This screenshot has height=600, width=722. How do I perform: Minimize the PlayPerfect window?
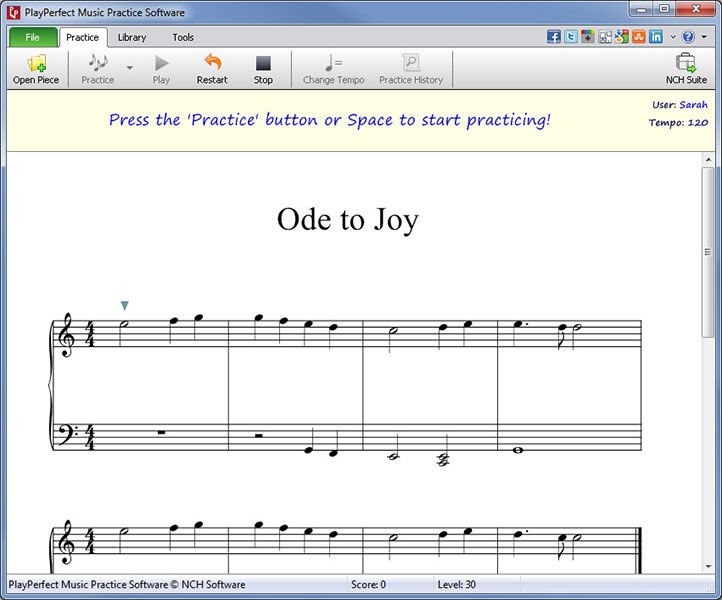[x=642, y=9]
